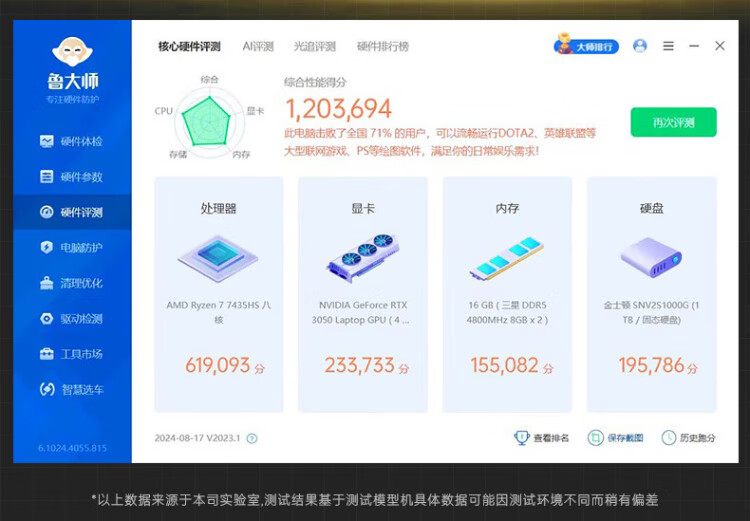Select 电脑防护 shield icon

[47, 247]
